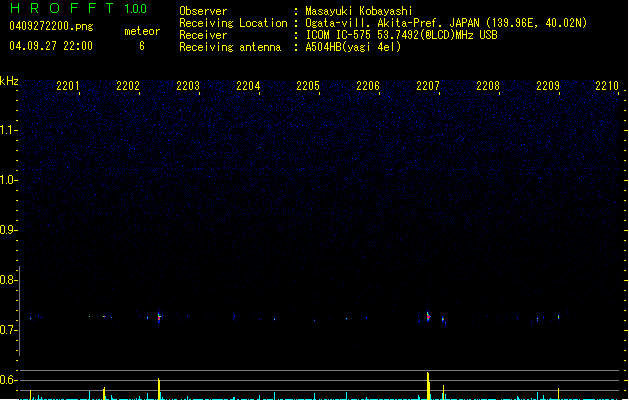Click the 2203 time axis label
The image size is (629, 400).
(188, 86)
